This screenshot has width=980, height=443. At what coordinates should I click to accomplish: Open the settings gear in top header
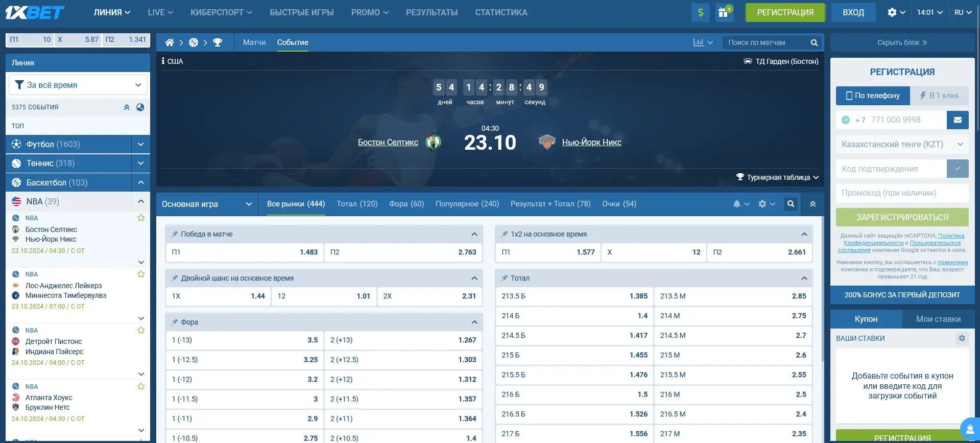pos(896,12)
